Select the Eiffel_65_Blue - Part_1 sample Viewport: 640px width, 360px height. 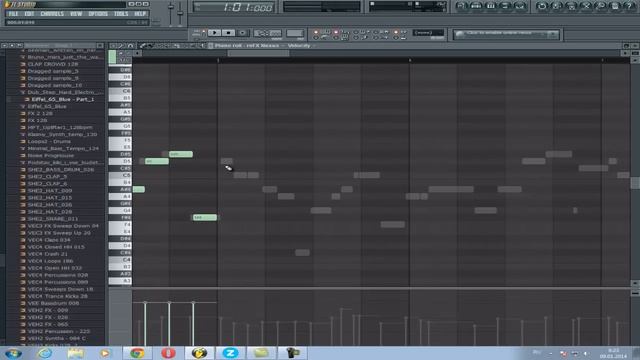point(63,100)
